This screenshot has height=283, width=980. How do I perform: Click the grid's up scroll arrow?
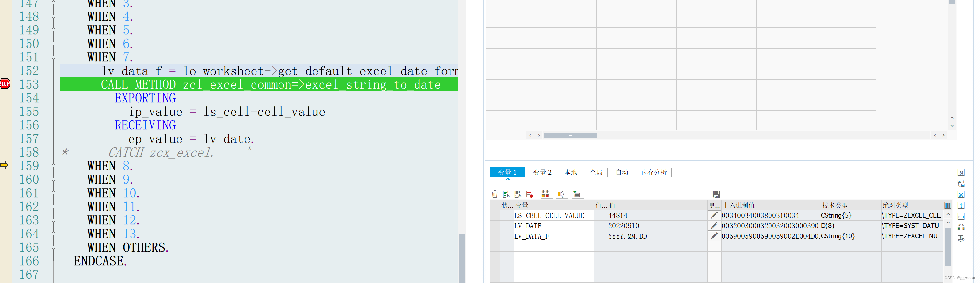(952, 118)
